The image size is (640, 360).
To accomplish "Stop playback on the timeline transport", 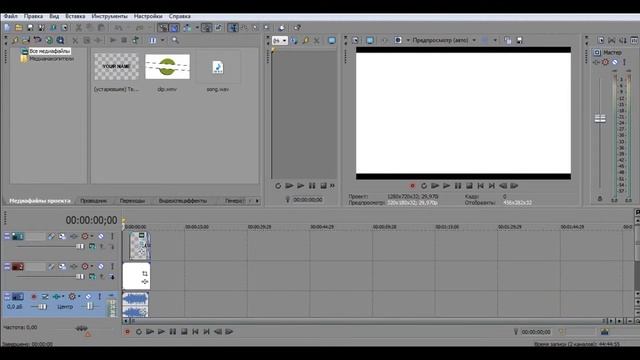I will [184, 332].
